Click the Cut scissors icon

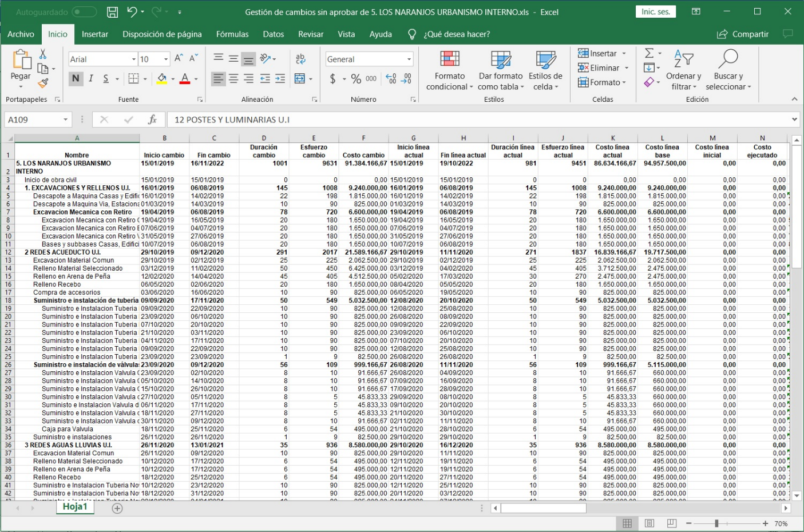pos(42,54)
